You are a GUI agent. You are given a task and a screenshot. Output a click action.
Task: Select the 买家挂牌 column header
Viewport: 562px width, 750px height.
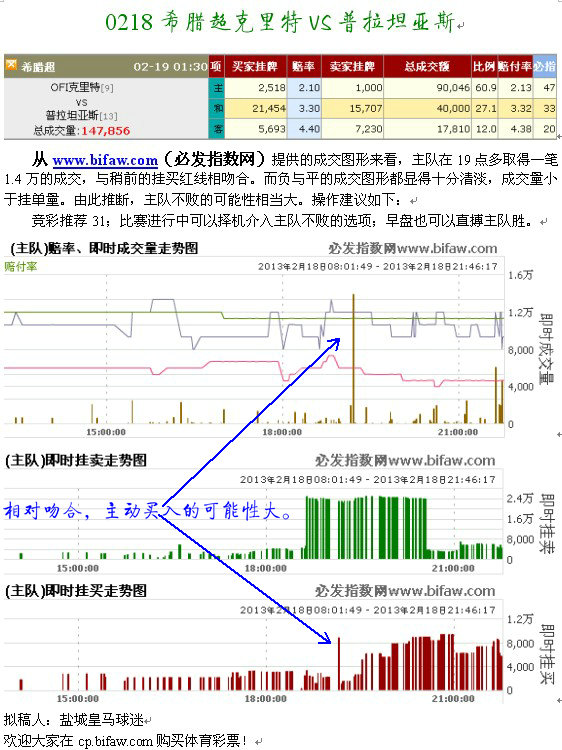pos(255,66)
